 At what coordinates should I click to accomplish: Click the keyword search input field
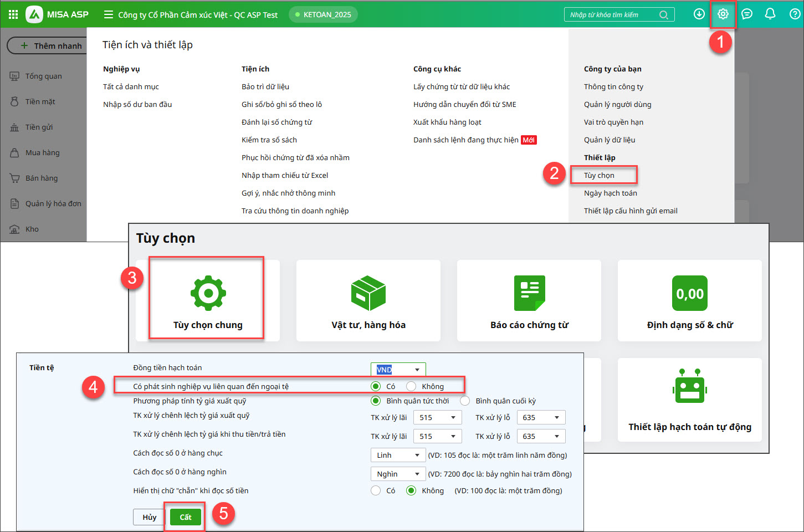(x=612, y=15)
